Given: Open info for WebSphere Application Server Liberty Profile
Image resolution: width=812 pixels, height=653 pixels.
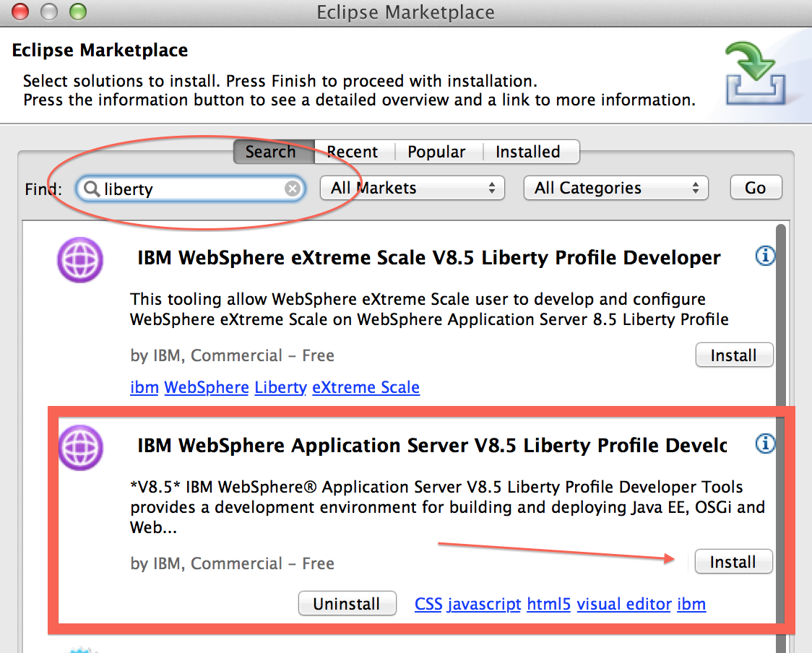Looking at the screenshot, I should coord(765,444).
